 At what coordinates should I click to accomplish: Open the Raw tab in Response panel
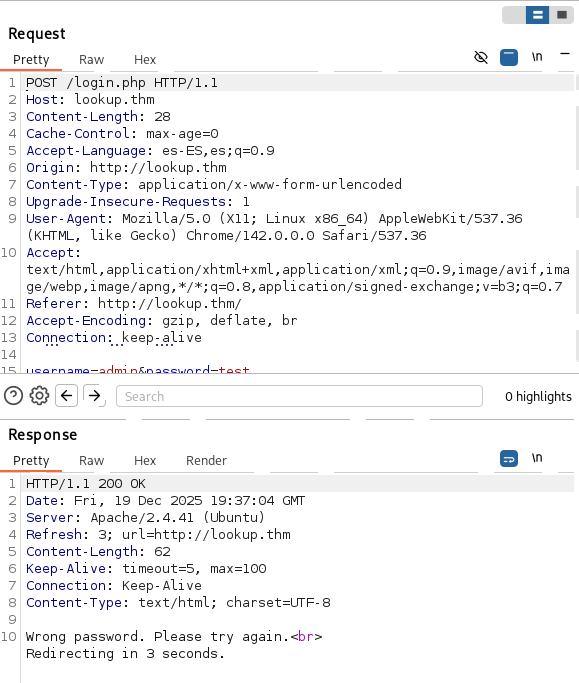click(91, 461)
